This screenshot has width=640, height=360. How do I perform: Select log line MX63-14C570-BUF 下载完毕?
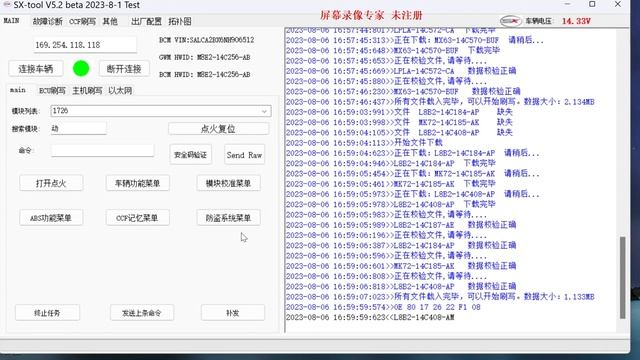click(393, 50)
